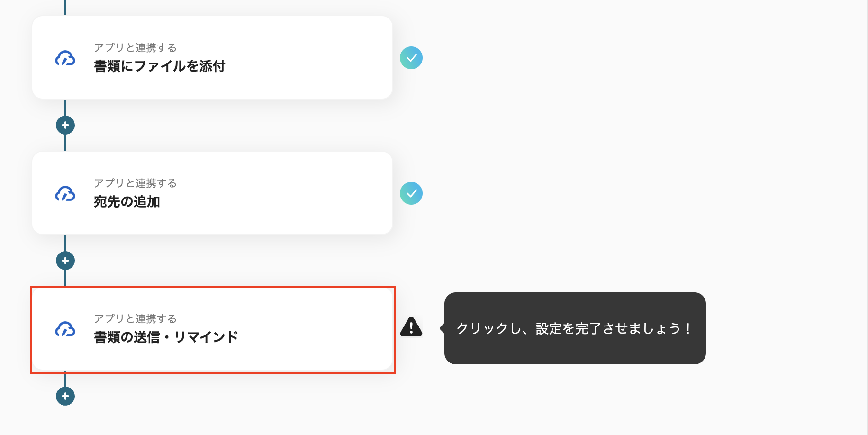Click アプリと連携する on the highlighted card
The width and height of the screenshot is (868, 435).
[135, 318]
